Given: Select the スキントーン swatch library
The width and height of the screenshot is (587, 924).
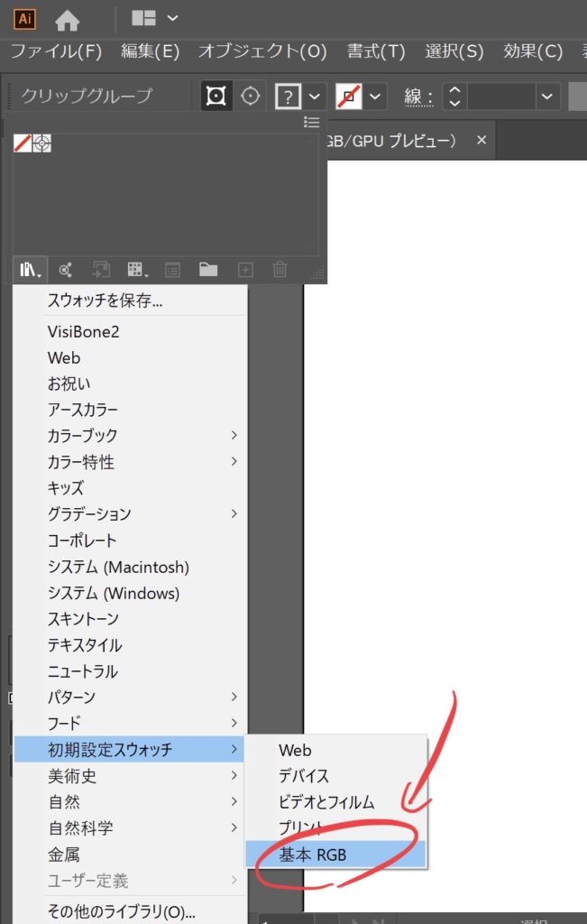Looking at the screenshot, I should [130, 619].
